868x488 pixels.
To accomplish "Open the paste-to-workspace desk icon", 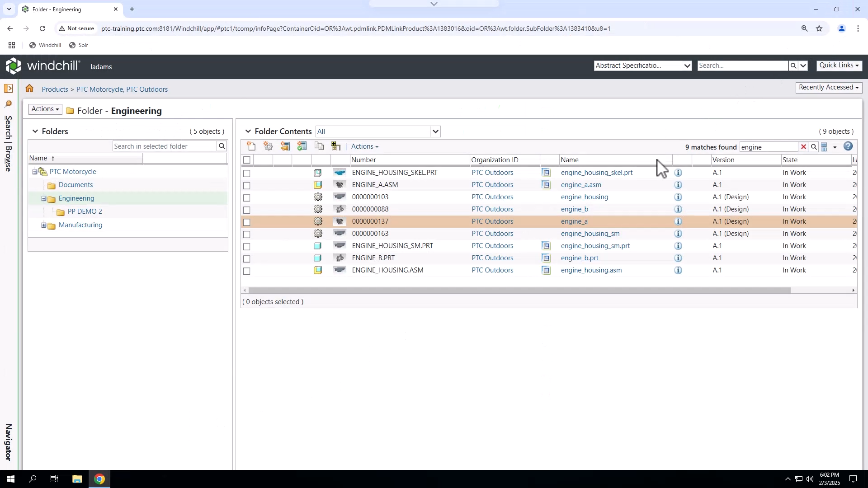I will pyautogui.click(x=336, y=146).
